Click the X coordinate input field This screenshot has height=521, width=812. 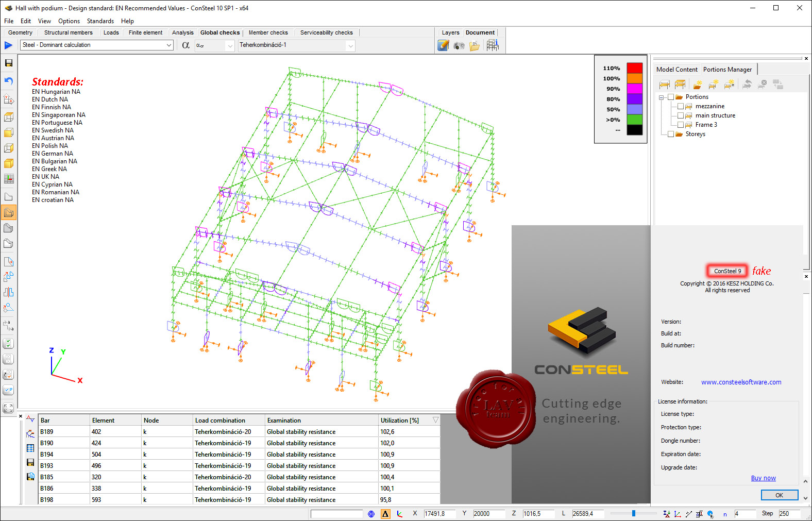click(439, 514)
